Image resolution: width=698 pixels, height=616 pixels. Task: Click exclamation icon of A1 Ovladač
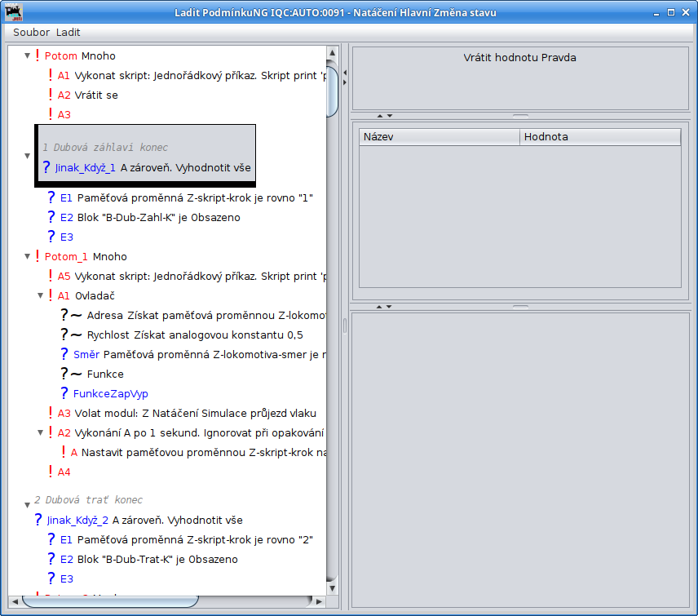[x=51, y=295]
